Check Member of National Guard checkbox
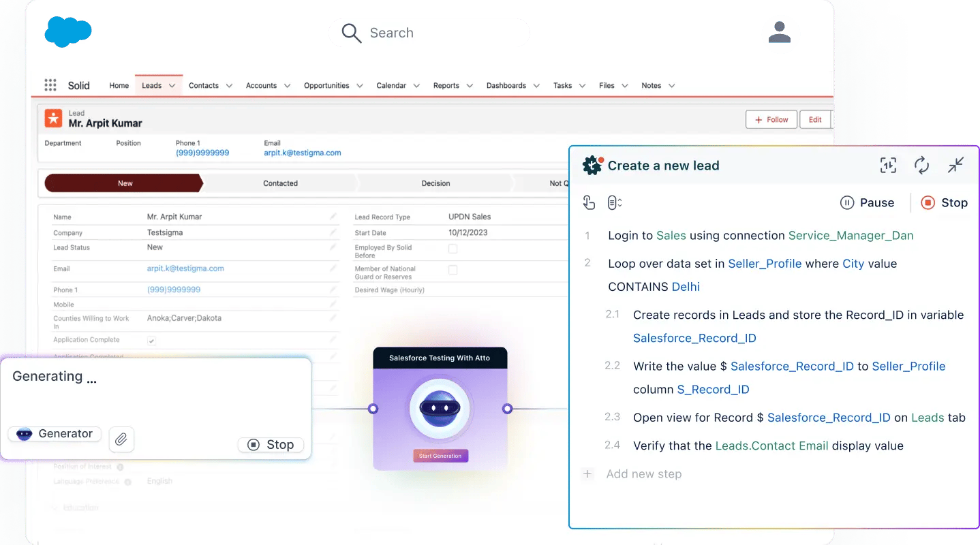 (453, 270)
